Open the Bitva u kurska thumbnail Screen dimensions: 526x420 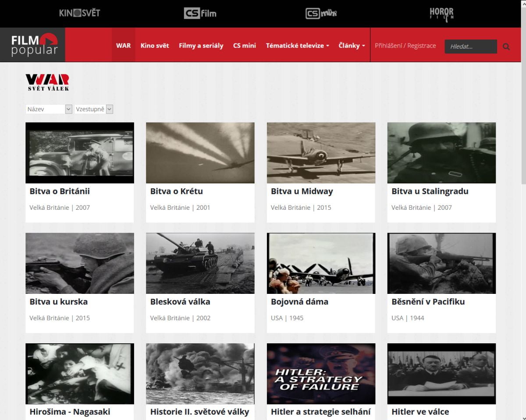pyautogui.click(x=80, y=263)
